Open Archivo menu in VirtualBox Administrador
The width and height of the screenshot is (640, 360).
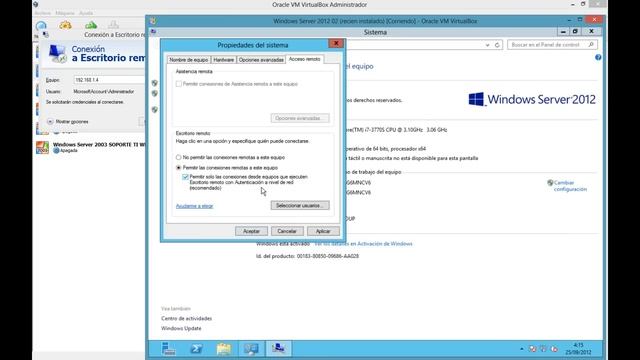pos(42,13)
